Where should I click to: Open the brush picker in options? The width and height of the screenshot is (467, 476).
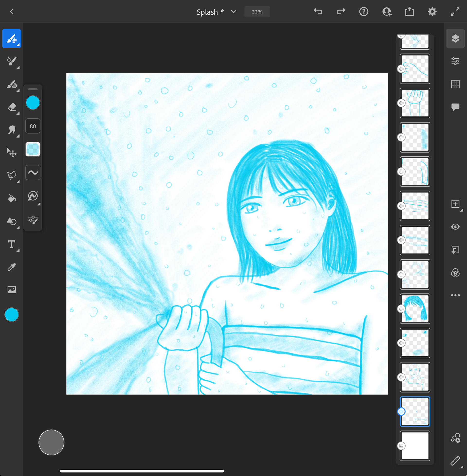(x=33, y=196)
